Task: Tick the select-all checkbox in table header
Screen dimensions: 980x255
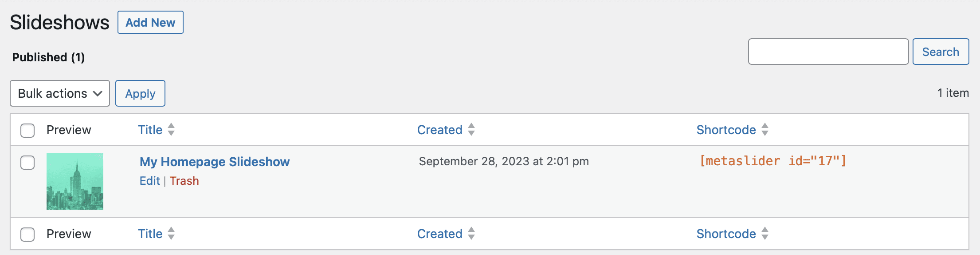Action: click(x=27, y=130)
